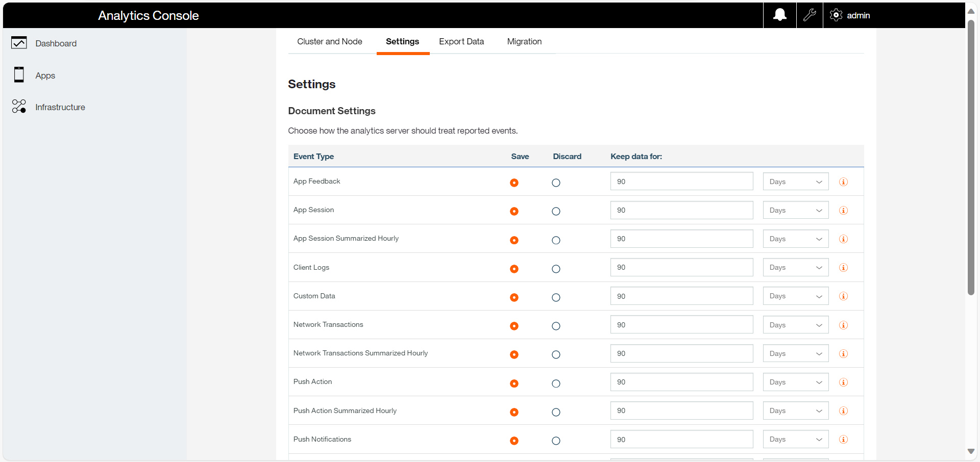980x462 pixels.
Task: Select Discard for App Session
Action: [x=556, y=211]
